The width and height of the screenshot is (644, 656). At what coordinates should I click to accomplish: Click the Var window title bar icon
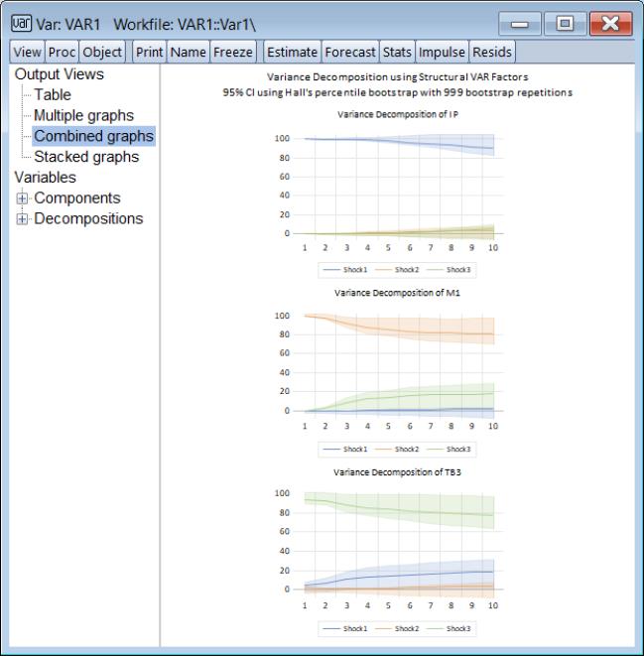(19, 22)
